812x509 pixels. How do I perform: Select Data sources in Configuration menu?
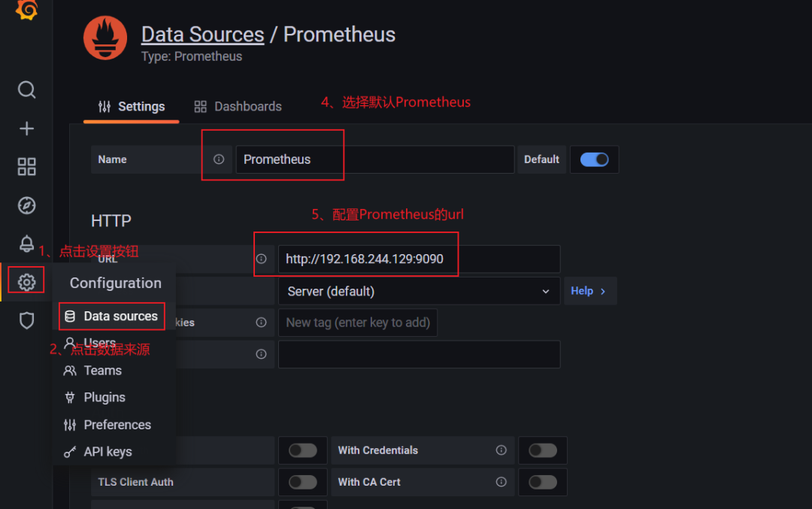click(120, 317)
